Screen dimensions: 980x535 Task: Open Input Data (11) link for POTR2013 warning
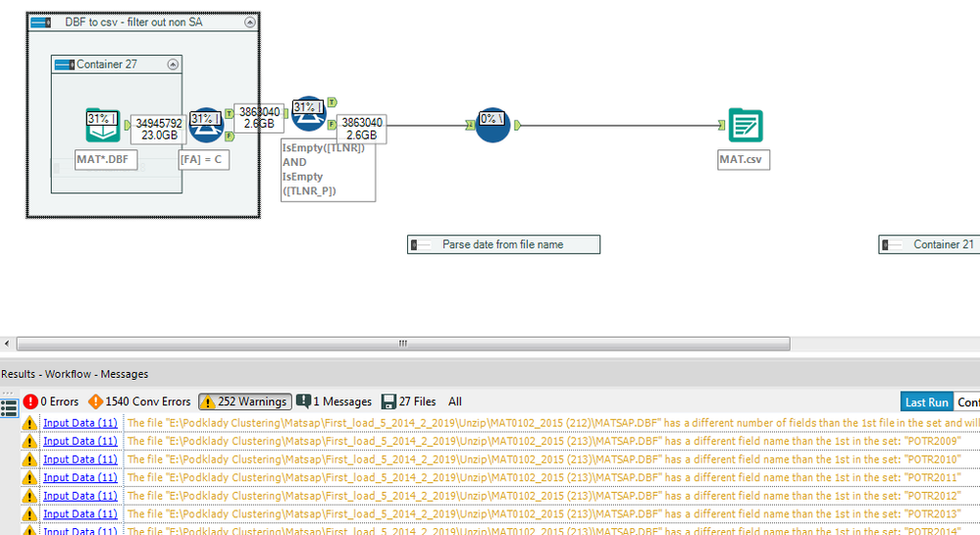coord(80,513)
